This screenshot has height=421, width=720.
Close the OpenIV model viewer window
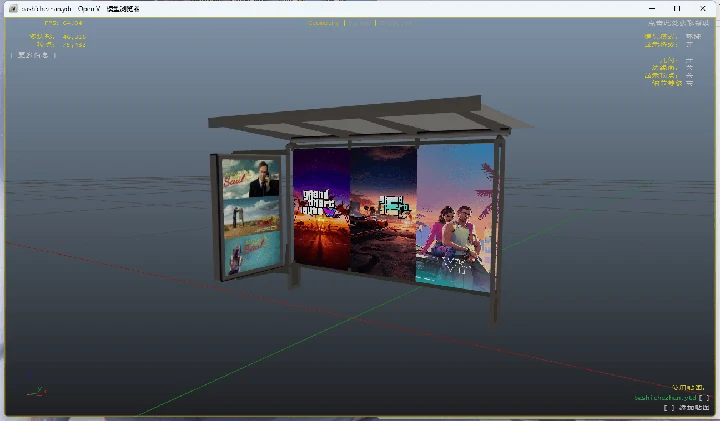703,8
